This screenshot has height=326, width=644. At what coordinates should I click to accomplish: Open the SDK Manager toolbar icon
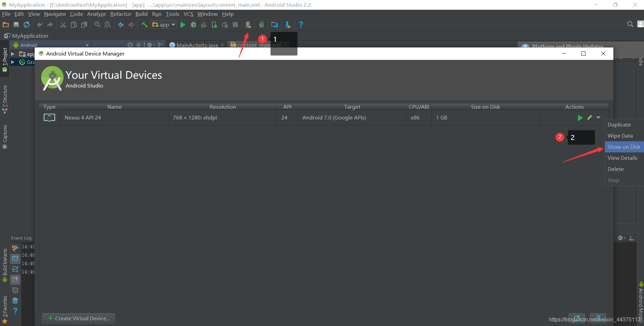(x=288, y=25)
